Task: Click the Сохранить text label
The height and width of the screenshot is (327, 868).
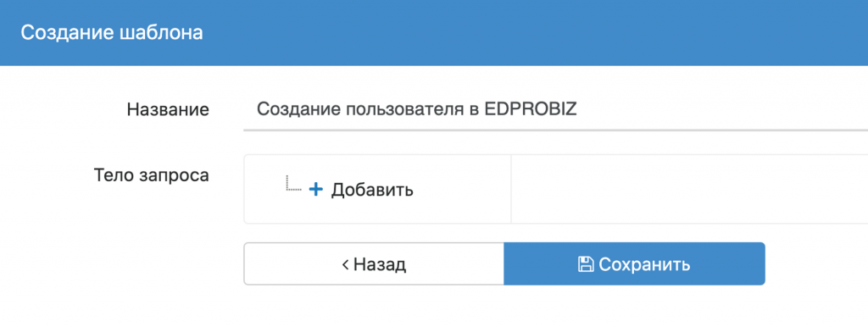Action: click(644, 264)
